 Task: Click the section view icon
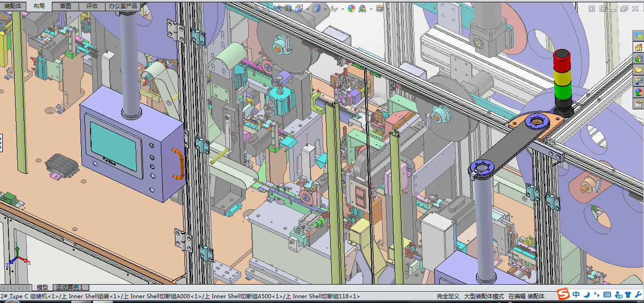pos(288,8)
